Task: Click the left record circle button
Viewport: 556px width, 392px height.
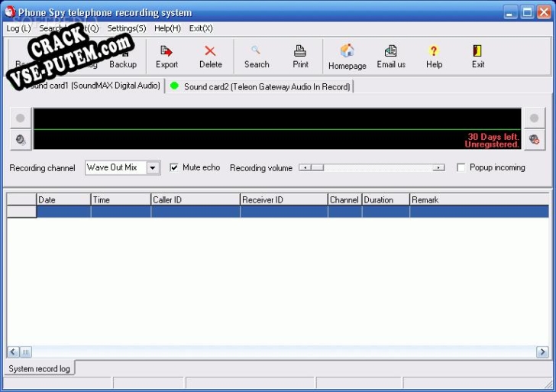Action: pos(21,118)
